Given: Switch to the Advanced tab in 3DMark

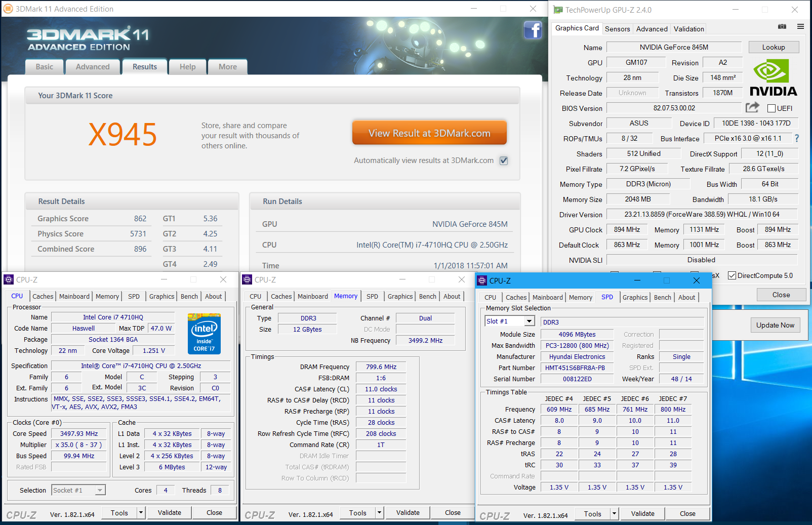Looking at the screenshot, I should [x=93, y=67].
